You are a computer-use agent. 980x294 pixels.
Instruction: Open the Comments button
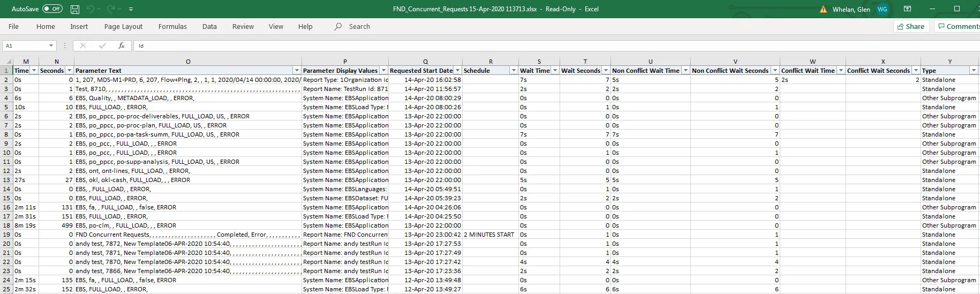[958, 27]
